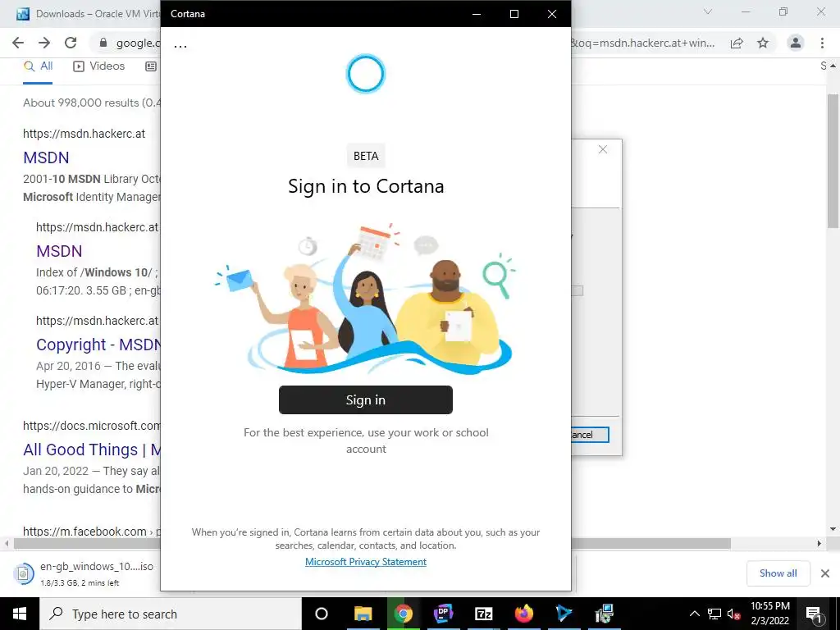The image size is (840, 630).
Task: Open Cortana from the taskbar circle
Action: click(x=322, y=614)
